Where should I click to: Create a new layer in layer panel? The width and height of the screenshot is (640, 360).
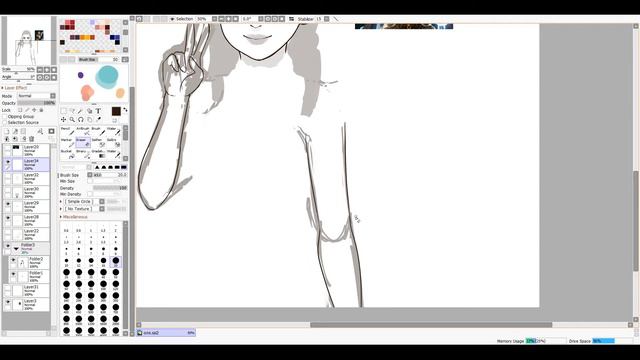(7, 131)
